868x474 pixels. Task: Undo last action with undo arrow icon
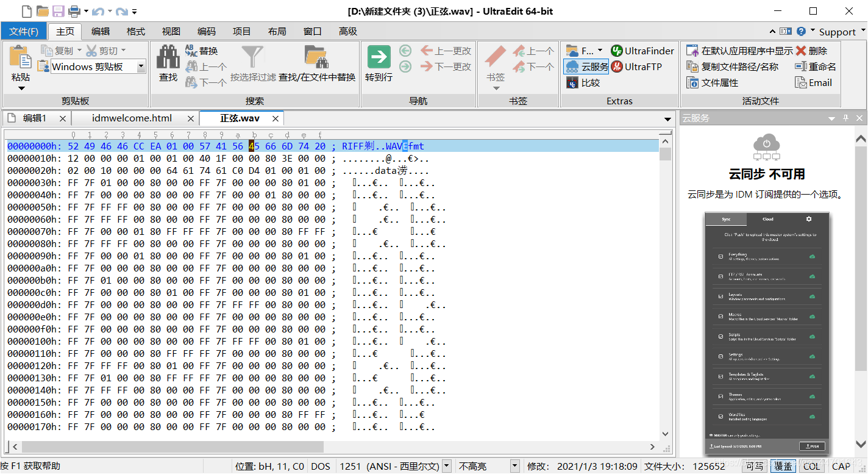click(x=98, y=11)
